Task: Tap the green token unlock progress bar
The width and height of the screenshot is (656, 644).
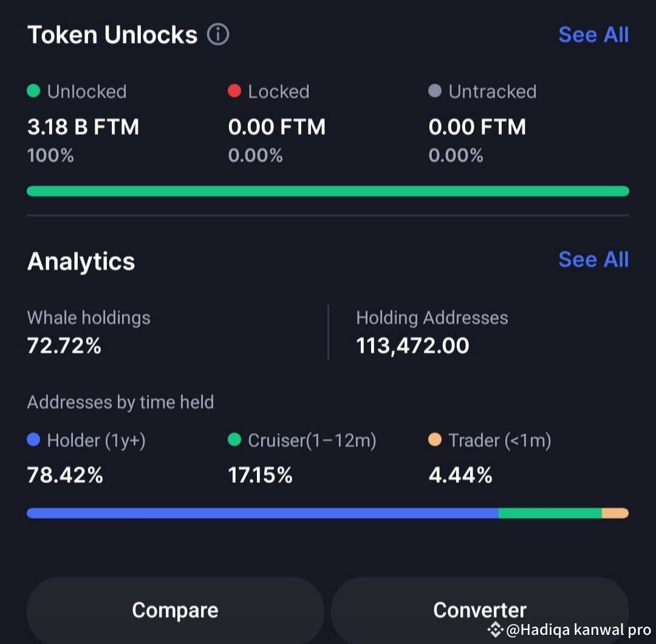Action: 328,191
